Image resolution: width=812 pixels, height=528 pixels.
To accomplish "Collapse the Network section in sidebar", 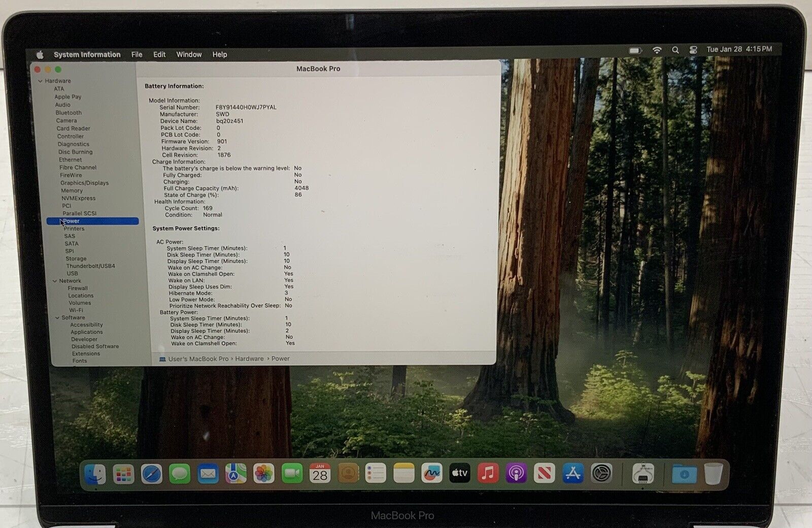I will [x=55, y=281].
